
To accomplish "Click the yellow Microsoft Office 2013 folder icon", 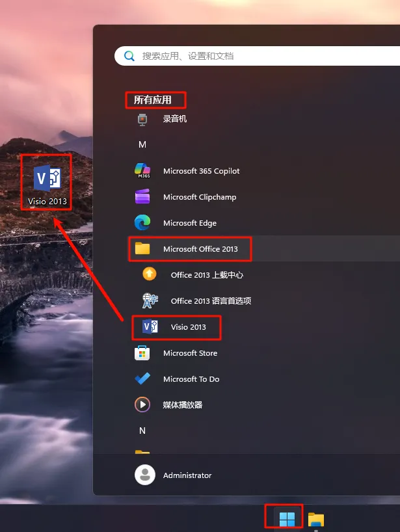I will point(142,248).
